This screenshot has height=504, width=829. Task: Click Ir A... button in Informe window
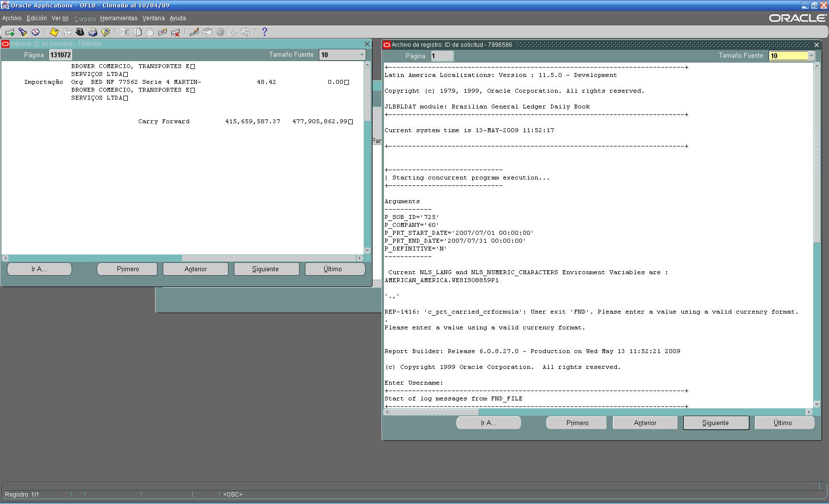click(39, 269)
